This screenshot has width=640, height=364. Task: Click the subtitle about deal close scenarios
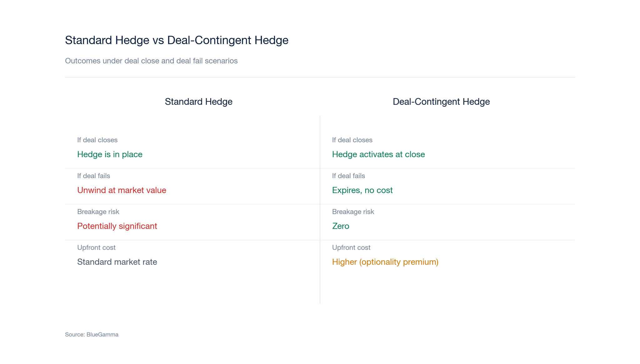(151, 61)
